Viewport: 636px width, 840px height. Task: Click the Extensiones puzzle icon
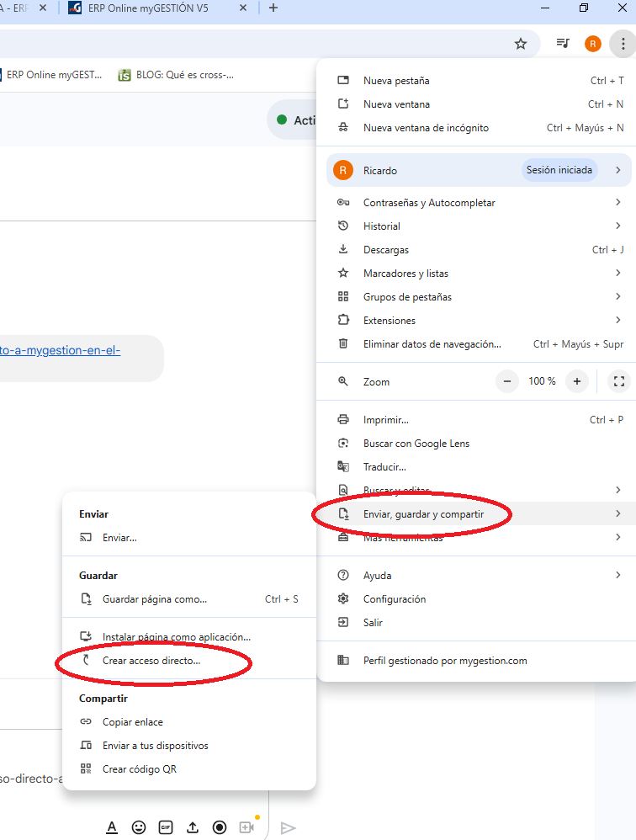pyautogui.click(x=343, y=320)
